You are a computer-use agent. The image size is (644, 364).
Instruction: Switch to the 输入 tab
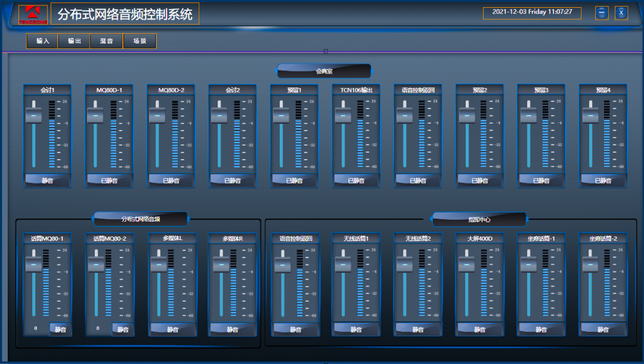(42, 41)
